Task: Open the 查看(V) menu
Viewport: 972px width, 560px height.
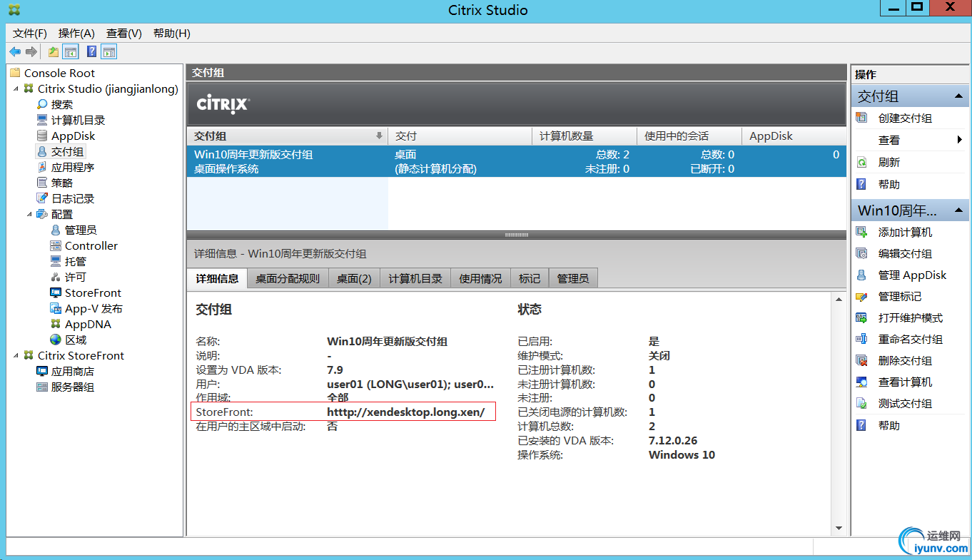Action: tap(124, 34)
